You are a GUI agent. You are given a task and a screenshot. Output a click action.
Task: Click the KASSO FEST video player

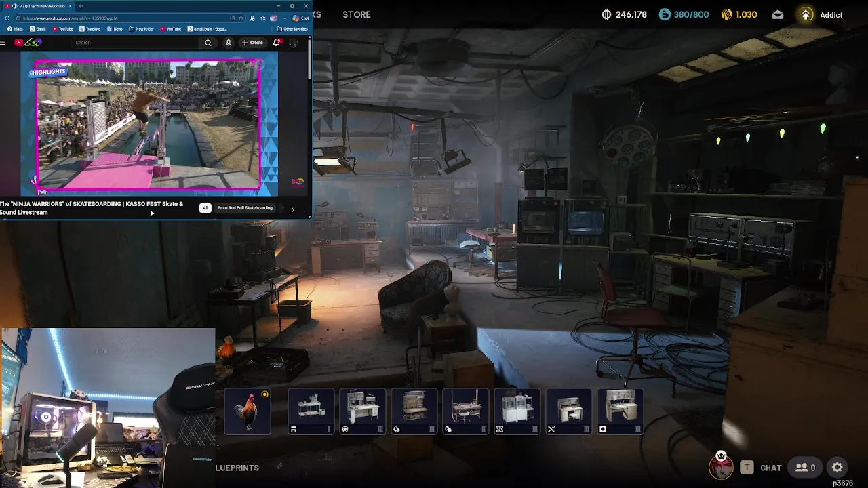pyautogui.click(x=148, y=124)
